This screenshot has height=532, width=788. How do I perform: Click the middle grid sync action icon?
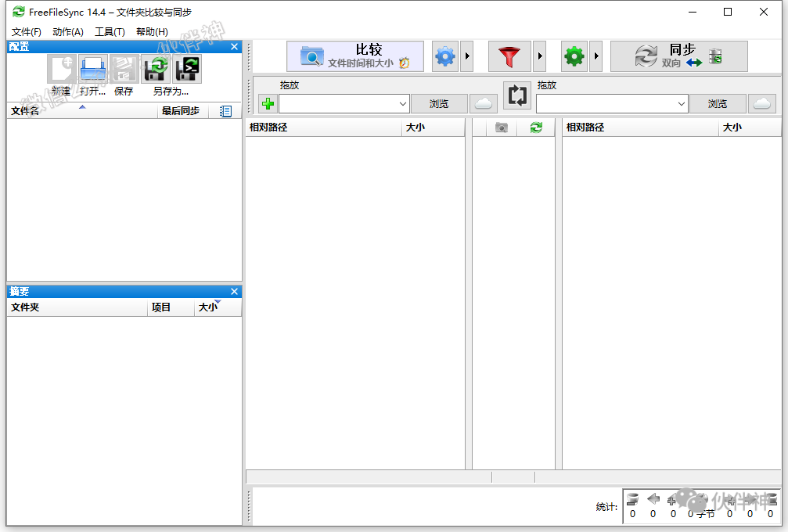point(536,128)
